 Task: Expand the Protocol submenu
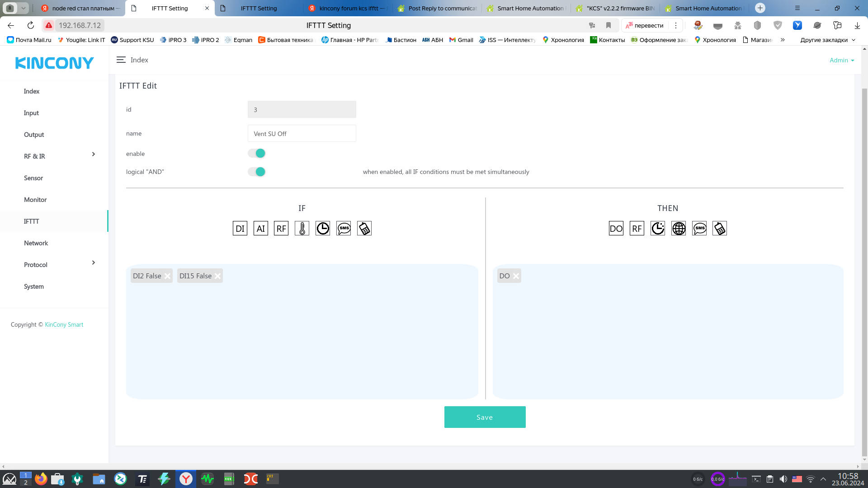click(x=94, y=263)
